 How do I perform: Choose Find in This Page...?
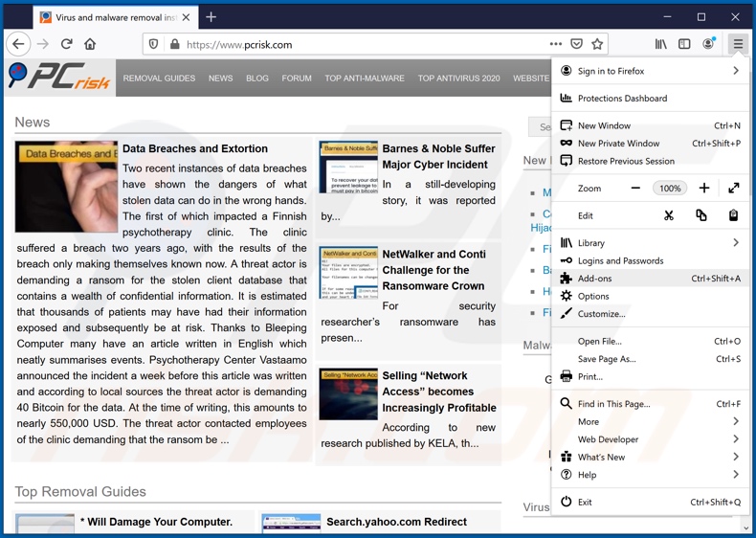[x=650, y=404]
